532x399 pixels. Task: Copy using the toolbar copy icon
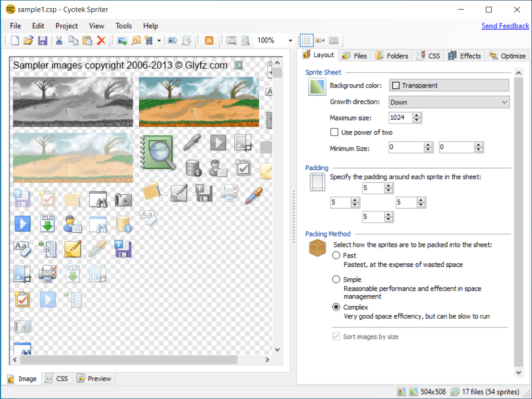(73, 40)
